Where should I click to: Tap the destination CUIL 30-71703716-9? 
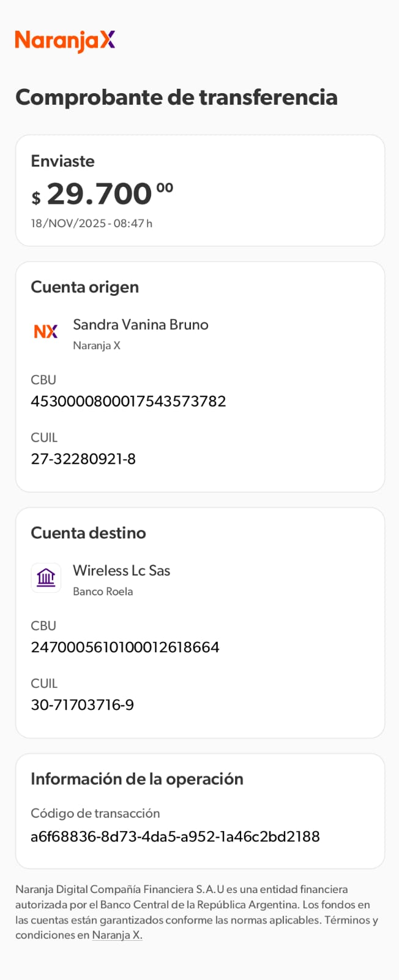pos(83,705)
